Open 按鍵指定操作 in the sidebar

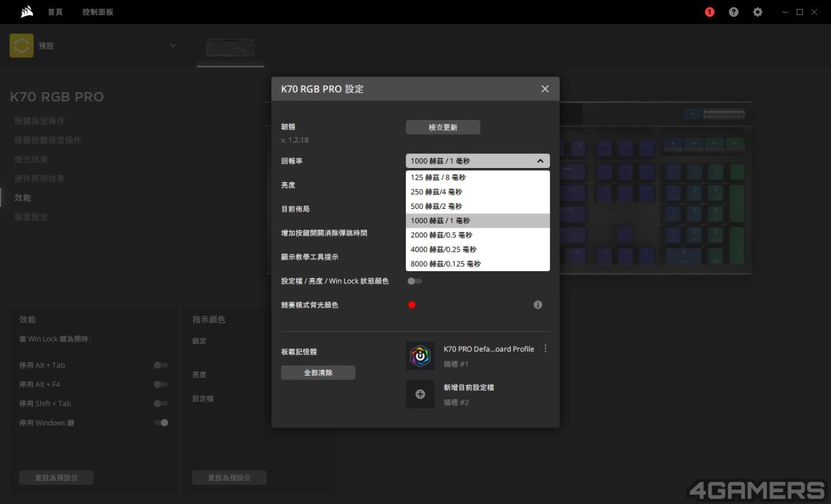point(40,121)
